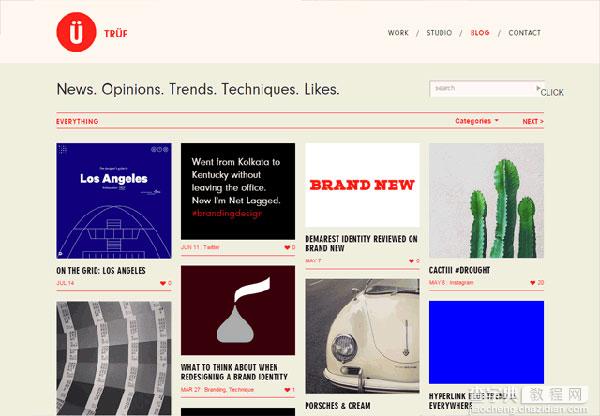Screen dimensions: 600x416
Task: Open the Work menu item
Action: pyautogui.click(x=398, y=33)
